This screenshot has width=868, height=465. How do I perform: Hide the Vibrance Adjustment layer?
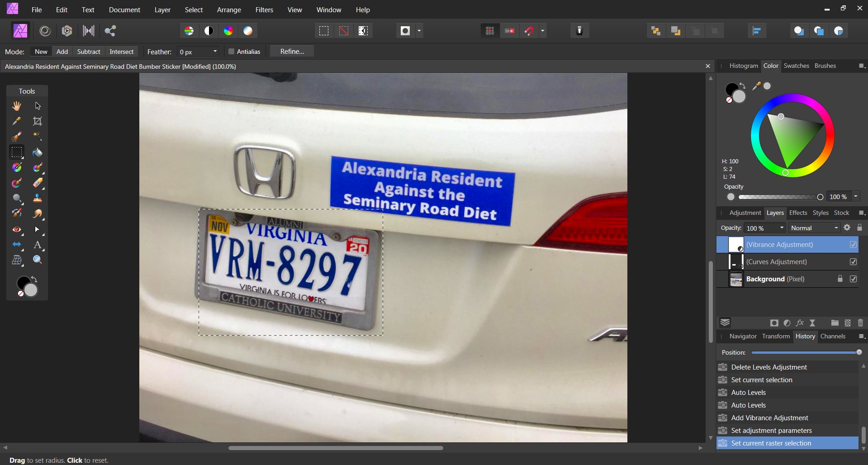[853, 245]
